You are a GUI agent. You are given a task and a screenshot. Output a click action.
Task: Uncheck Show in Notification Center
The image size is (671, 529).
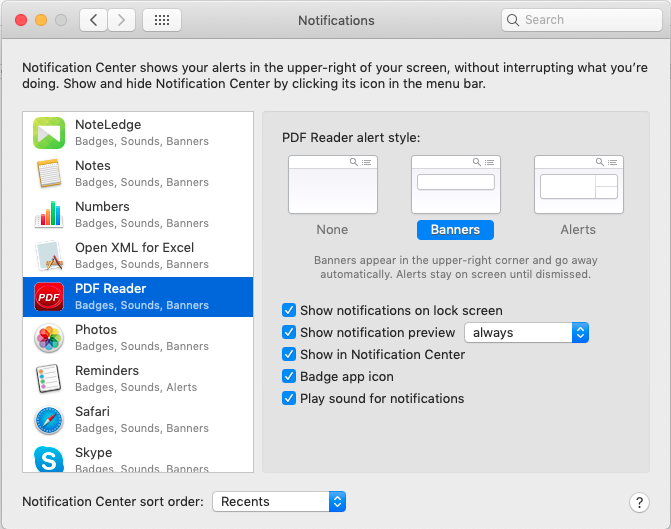pyautogui.click(x=289, y=354)
